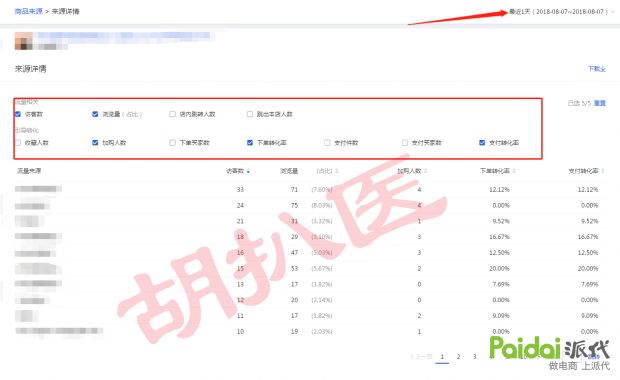Click visitor count 33 cell
This screenshot has width=620, height=380.
click(x=240, y=190)
